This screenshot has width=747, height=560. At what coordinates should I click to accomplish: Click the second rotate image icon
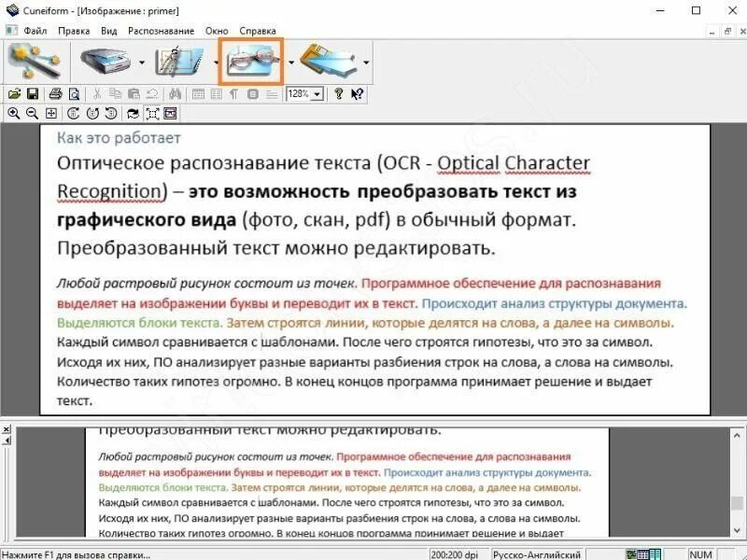pos(92,113)
